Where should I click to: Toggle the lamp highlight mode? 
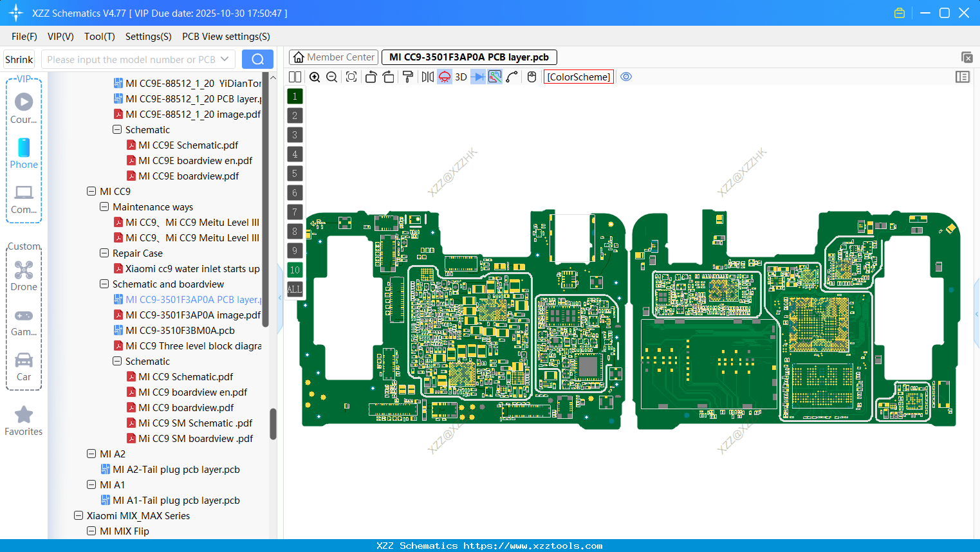click(443, 77)
